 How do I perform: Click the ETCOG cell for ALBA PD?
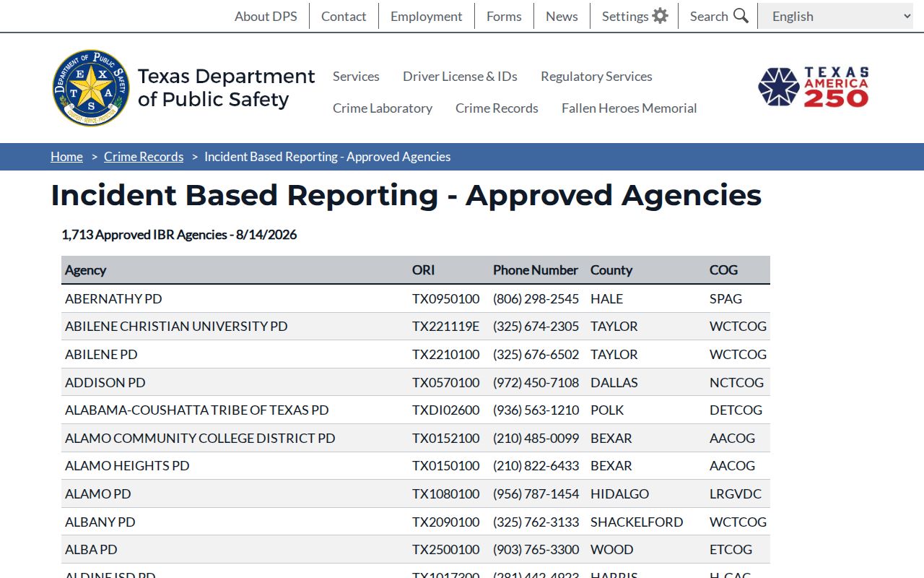(731, 549)
